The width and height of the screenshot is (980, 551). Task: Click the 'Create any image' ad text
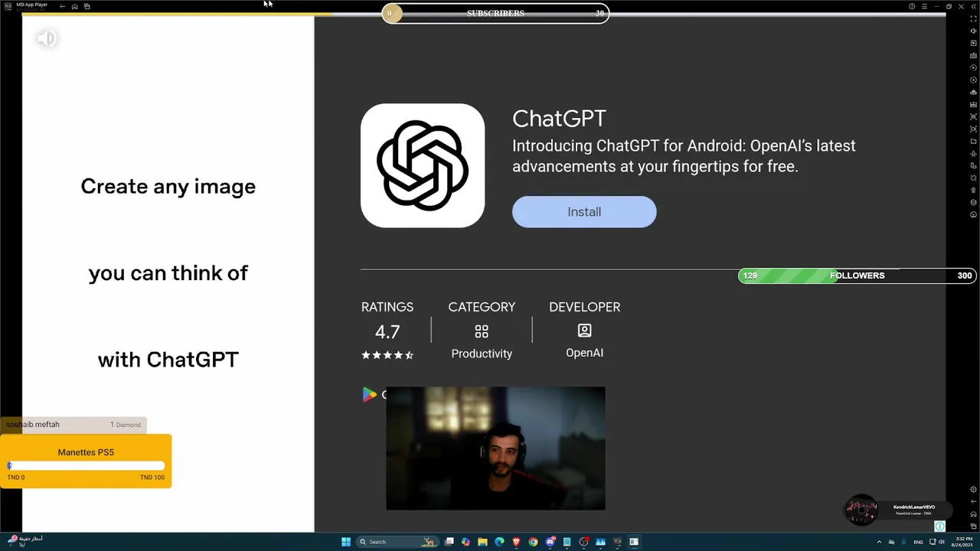(x=168, y=187)
